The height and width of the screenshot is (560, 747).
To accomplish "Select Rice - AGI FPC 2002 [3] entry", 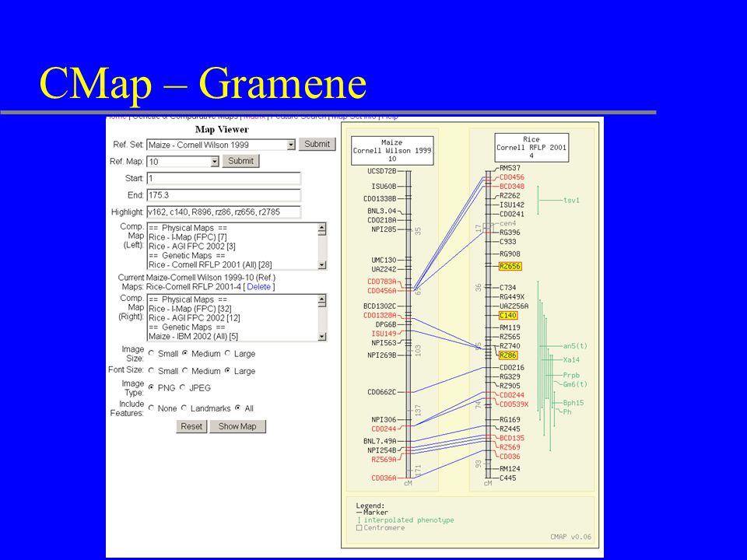I will coord(192,247).
